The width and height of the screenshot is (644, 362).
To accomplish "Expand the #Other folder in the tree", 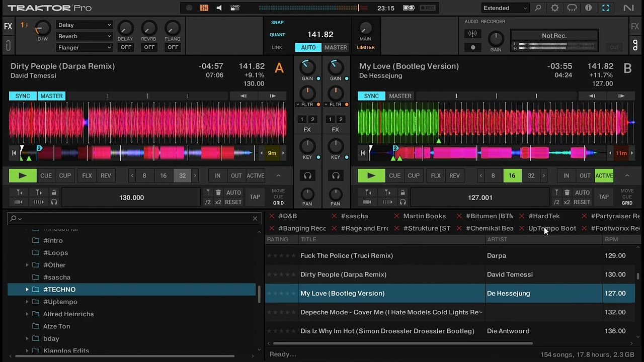I will 27,265.
